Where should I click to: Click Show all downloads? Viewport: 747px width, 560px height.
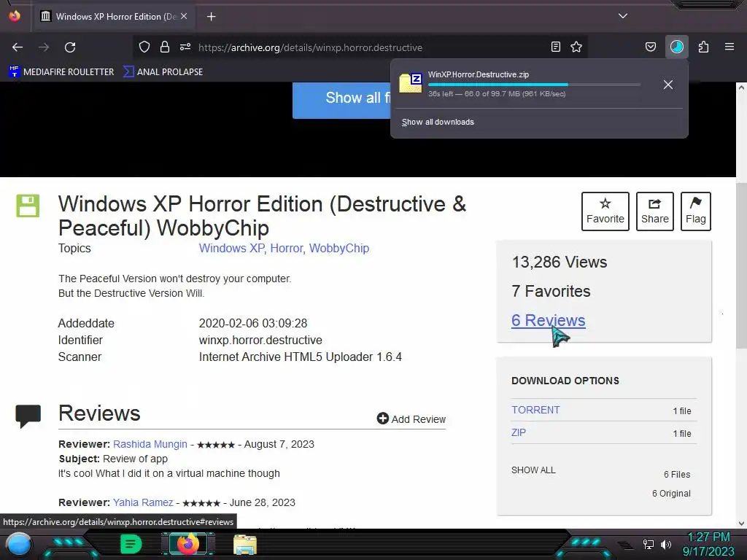[438, 122]
